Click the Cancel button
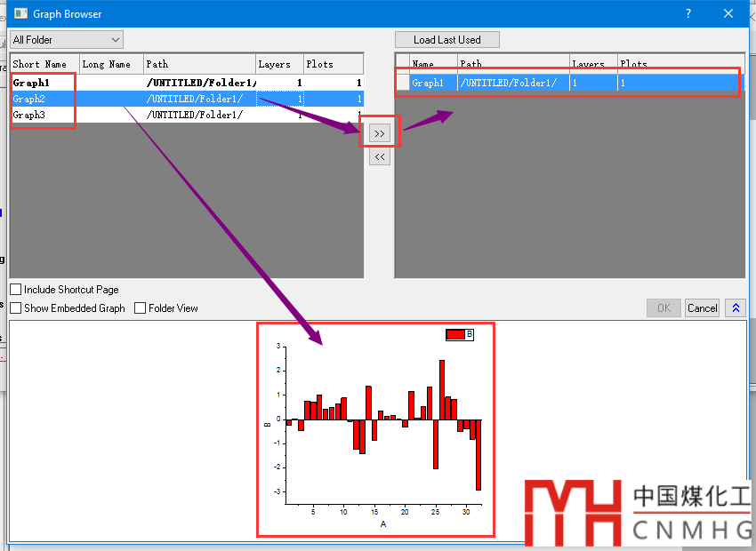 pyautogui.click(x=702, y=308)
